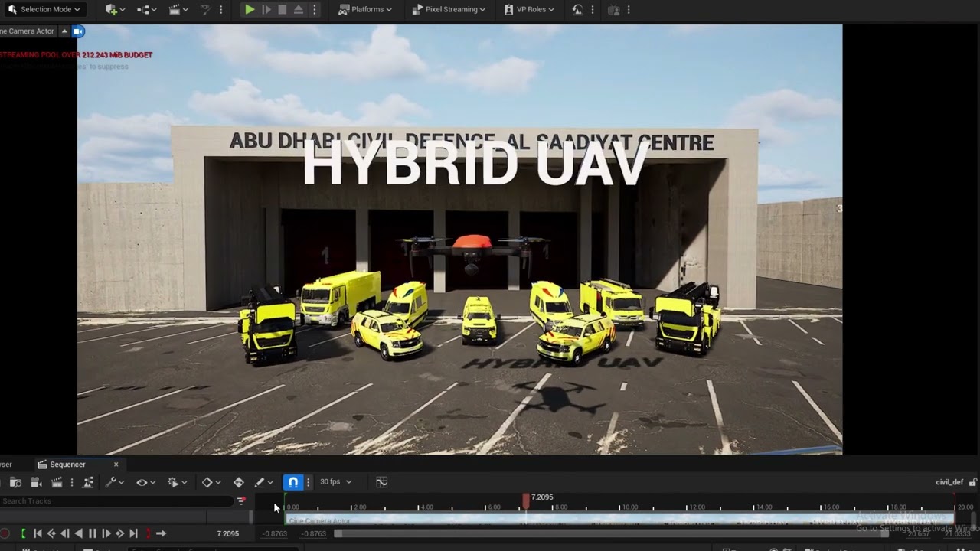This screenshot has width=980, height=551.
Task: Jump to start of the sequence
Action: click(x=37, y=533)
